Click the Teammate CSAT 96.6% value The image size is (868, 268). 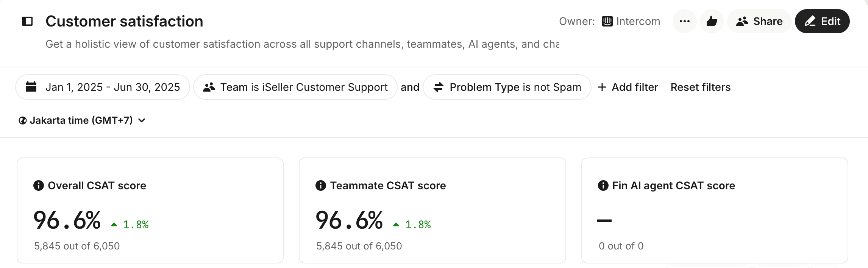click(x=349, y=220)
